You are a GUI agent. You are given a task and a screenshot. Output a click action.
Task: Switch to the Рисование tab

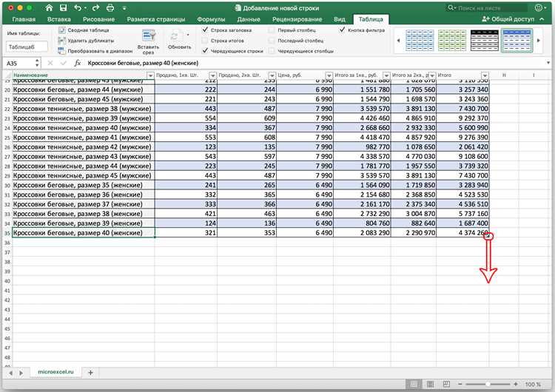coord(98,19)
